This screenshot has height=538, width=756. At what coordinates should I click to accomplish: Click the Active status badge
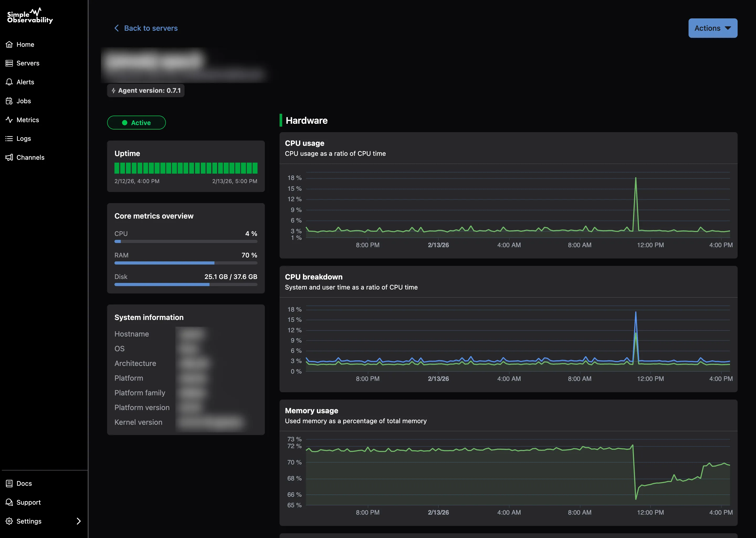click(136, 123)
